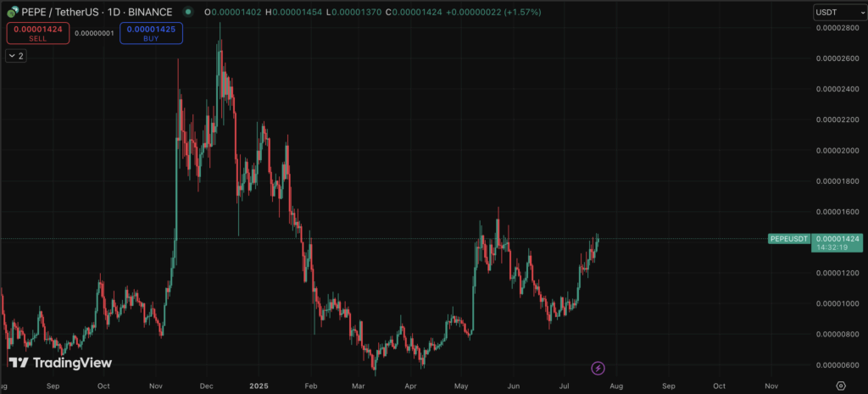Image resolution: width=868 pixels, height=394 pixels.
Task: Click the purple lightning event icon
Action: coord(598,368)
